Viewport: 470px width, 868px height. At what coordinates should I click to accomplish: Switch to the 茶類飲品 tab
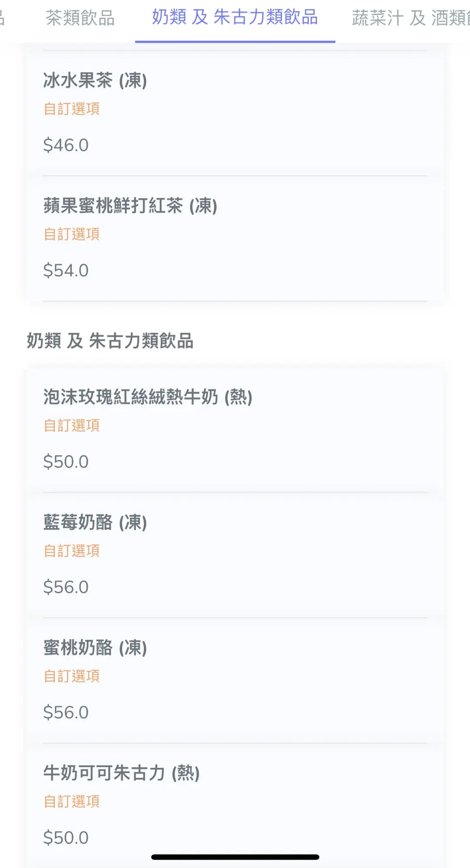point(80,18)
